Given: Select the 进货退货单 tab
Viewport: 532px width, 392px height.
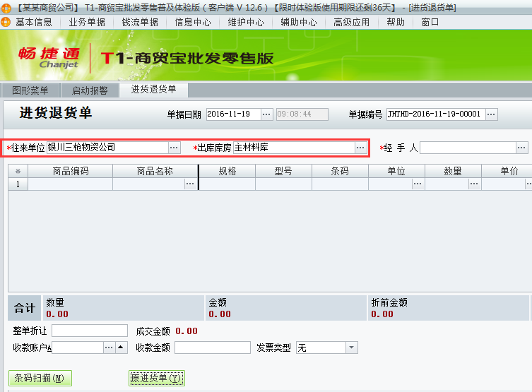Looking at the screenshot, I should click(x=154, y=90).
